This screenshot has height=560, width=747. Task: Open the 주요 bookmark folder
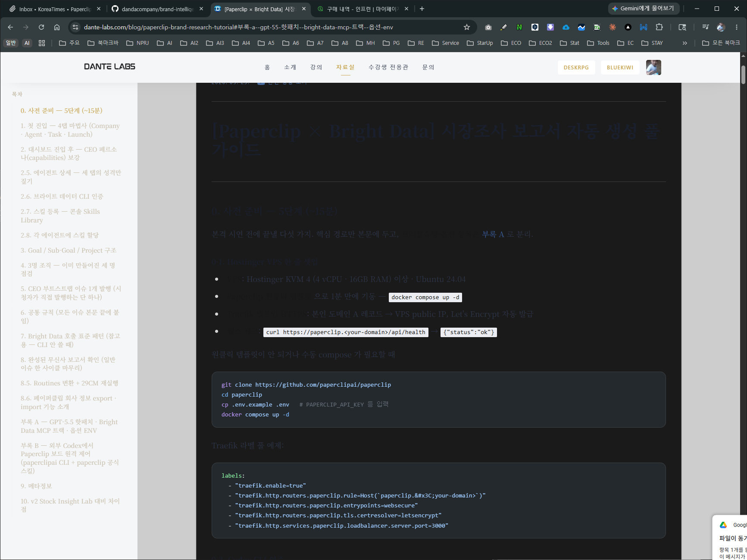pos(69,43)
